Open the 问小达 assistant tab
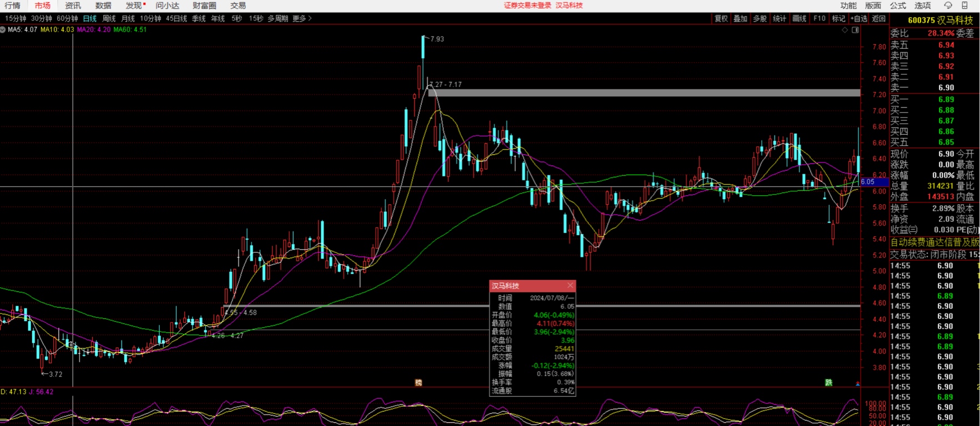The height and width of the screenshot is (426, 980). point(168,6)
